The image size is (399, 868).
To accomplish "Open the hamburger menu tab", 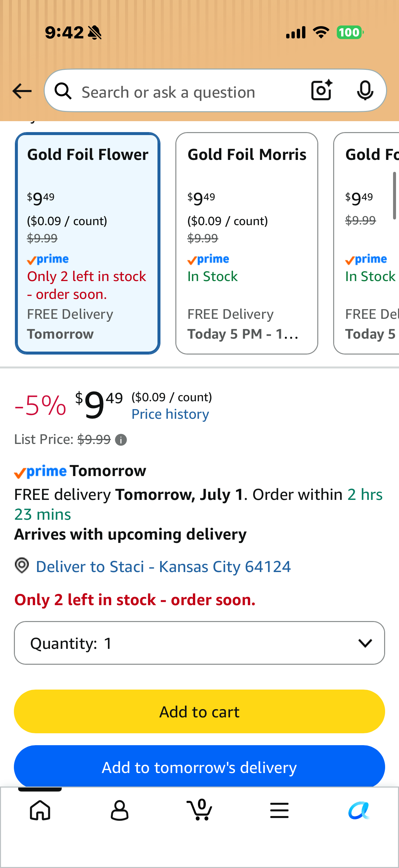I will [x=279, y=810].
